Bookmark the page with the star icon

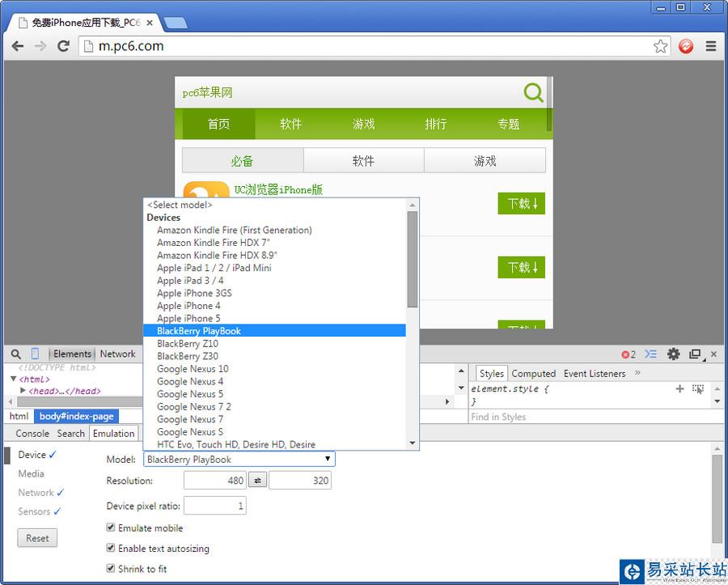[x=660, y=46]
